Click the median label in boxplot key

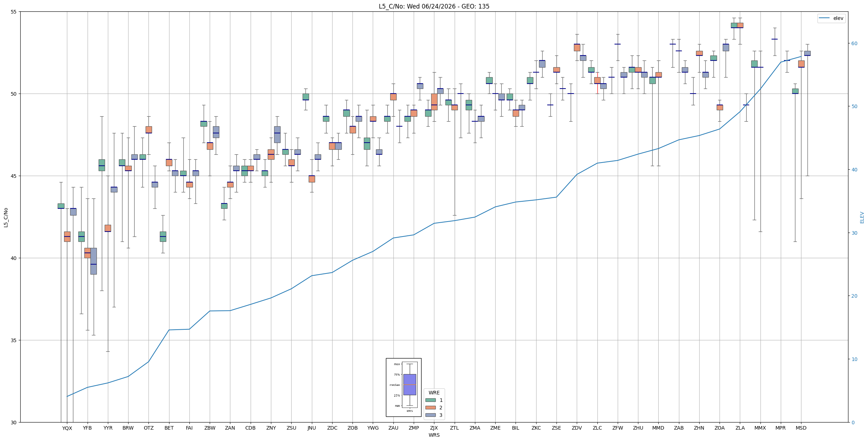click(x=394, y=385)
